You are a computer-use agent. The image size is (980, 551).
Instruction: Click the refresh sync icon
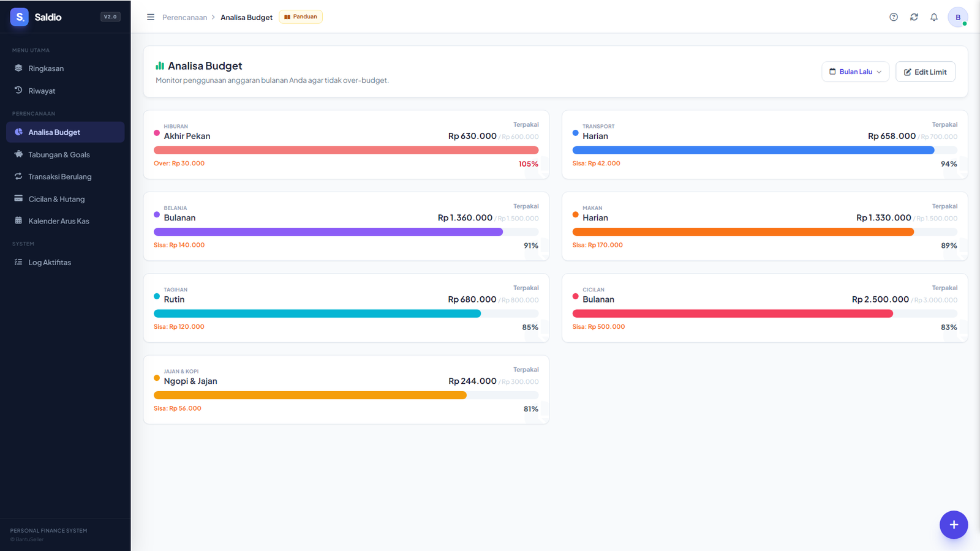click(x=914, y=17)
